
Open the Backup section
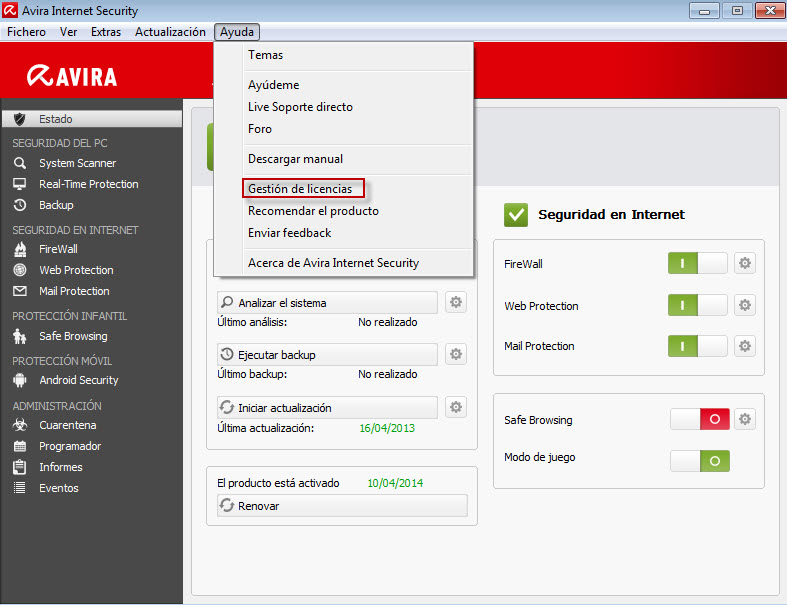[56, 205]
